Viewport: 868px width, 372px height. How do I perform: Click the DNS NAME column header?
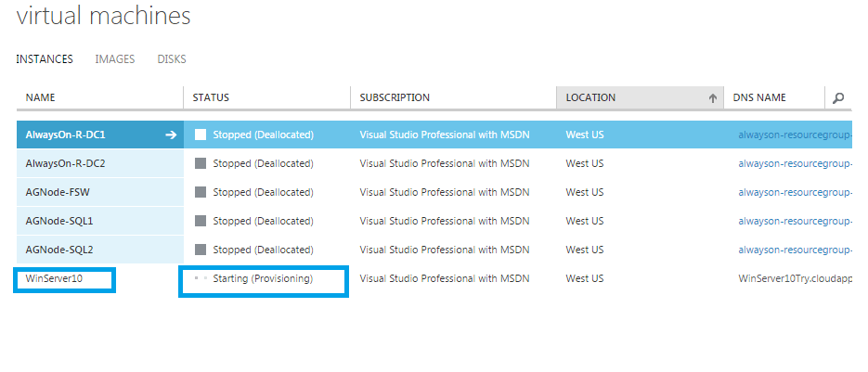(x=759, y=97)
